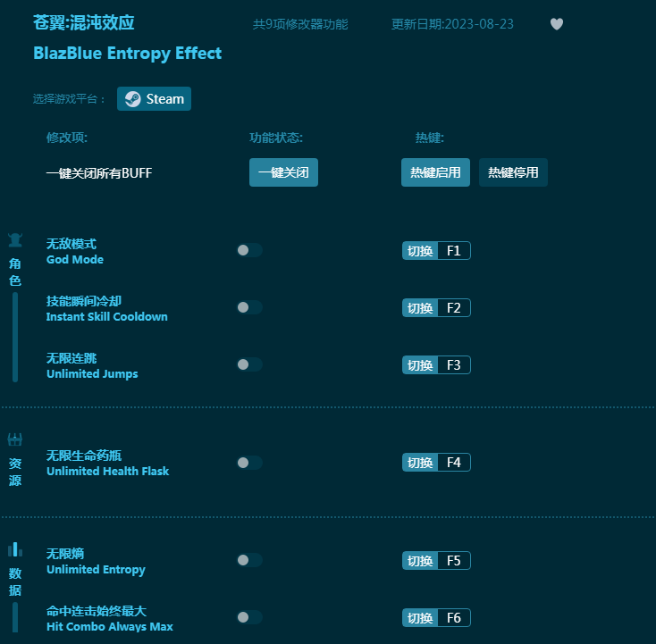Viewport: 656px width, 644px height.
Task: Click 切换 button for F2 hotkey
Action: [x=420, y=308]
